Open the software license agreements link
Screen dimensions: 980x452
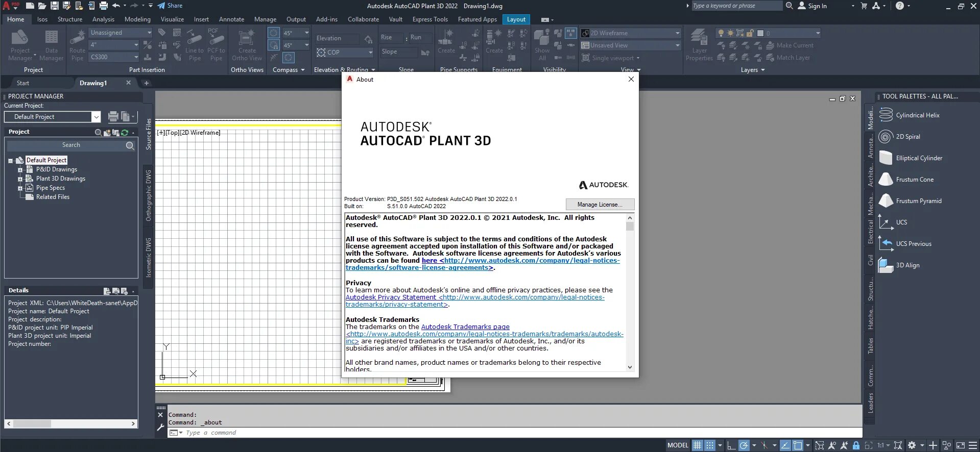tap(483, 264)
